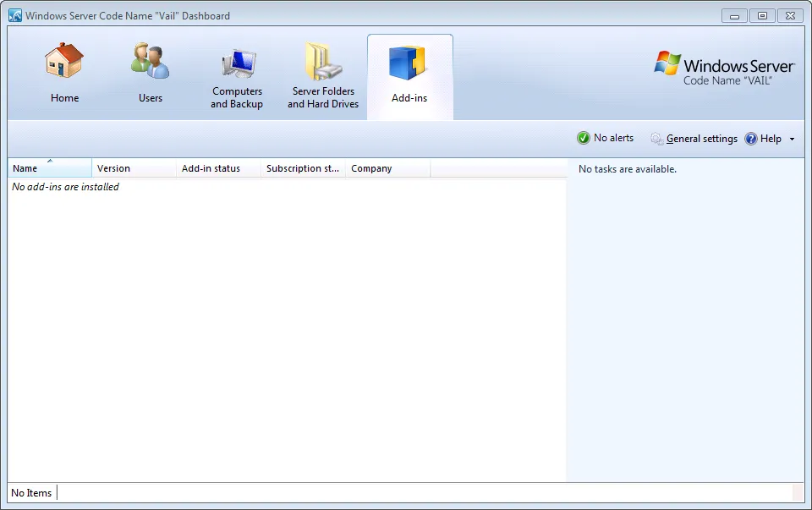Click 'No add-ins are installed' text
812x510 pixels.
pos(65,187)
